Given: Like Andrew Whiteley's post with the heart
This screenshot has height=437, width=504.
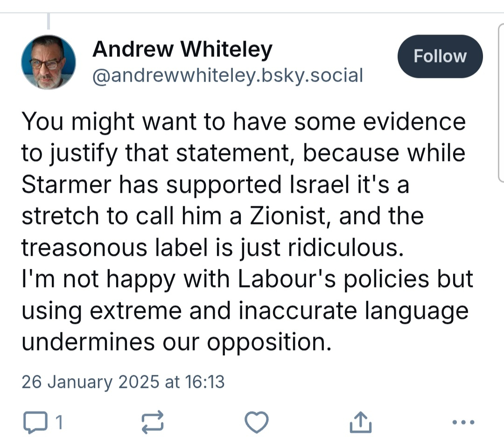Looking at the screenshot, I should click(257, 423).
